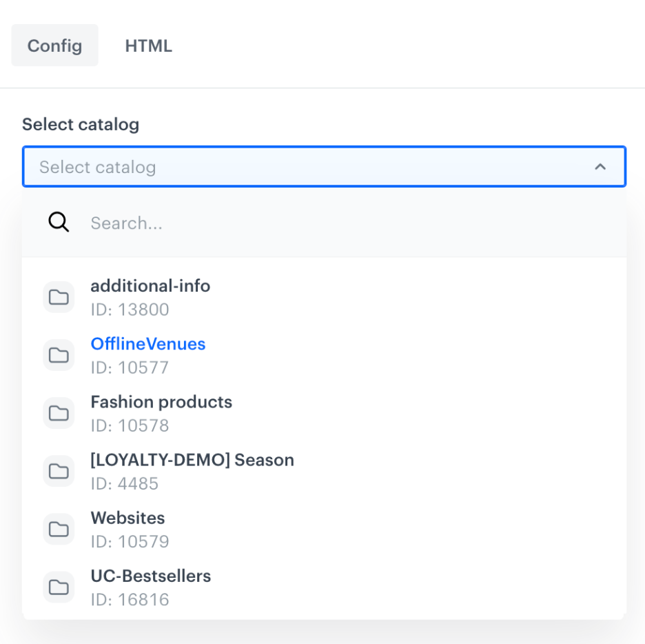
Task: Click the folder icon next to OfflineVenues
Action: (x=59, y=354)
